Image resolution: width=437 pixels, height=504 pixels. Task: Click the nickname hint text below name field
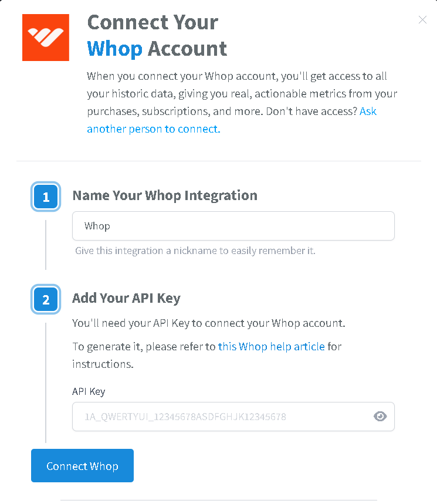click(x=195, y=251)
